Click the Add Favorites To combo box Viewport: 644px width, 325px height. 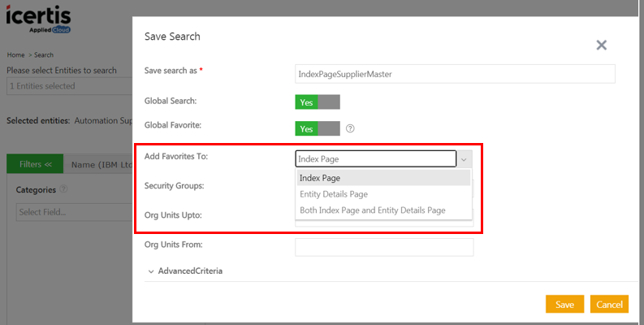point(375,159)
